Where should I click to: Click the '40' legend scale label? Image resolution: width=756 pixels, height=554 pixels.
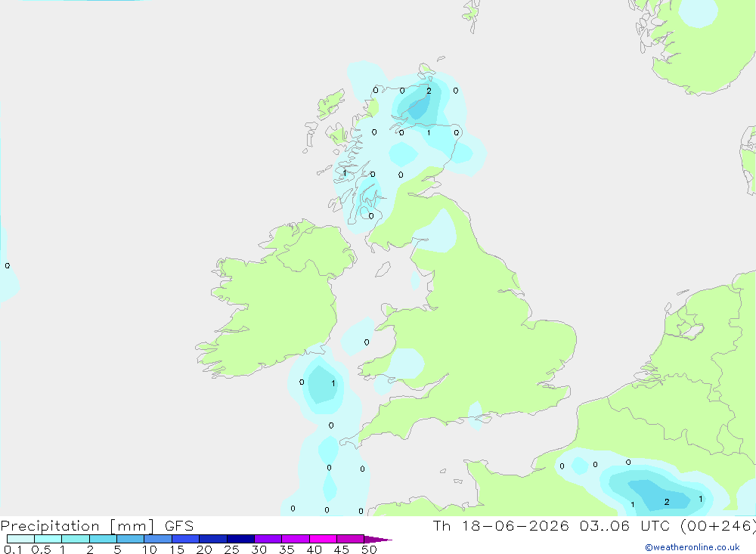(x=314, y=549)
